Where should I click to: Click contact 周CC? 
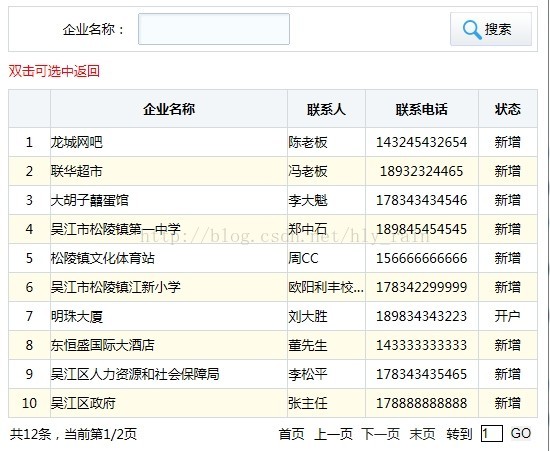coord(303,258)
